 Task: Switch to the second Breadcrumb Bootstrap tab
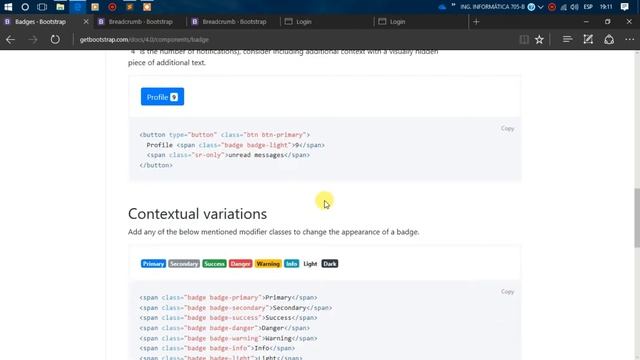pyautogui.click(x=234, y=22)
